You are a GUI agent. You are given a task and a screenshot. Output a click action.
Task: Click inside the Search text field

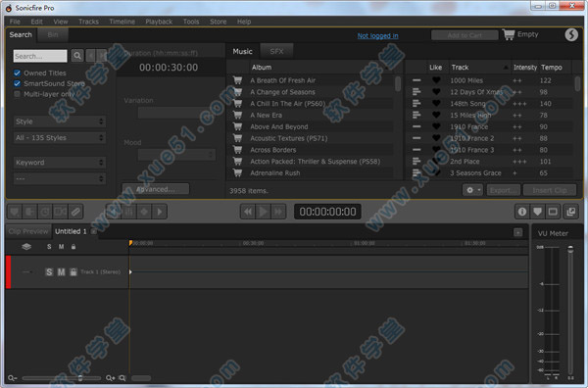click(x=40, y=56)
